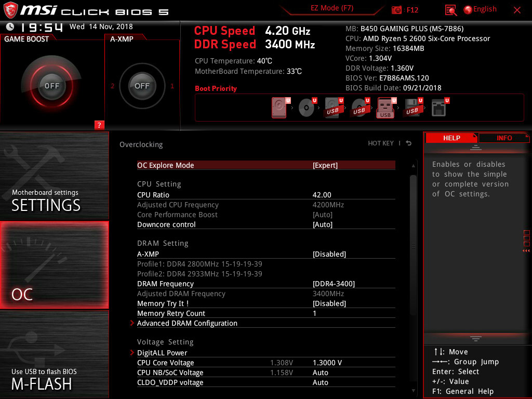Image resolution: width=532 pixels, height=399 pixels.
Task: Click the BIOS Ver: E7B86AMS.120 line
Action: tap(387, 78)
